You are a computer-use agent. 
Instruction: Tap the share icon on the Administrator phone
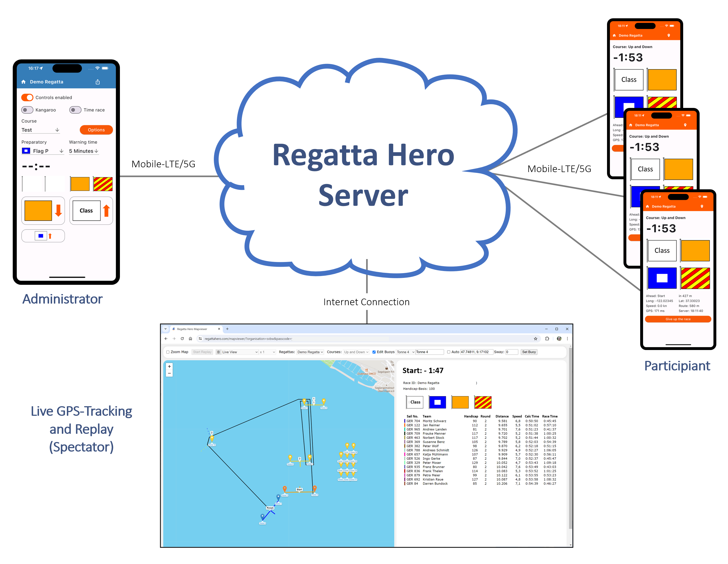coord(98,82)
